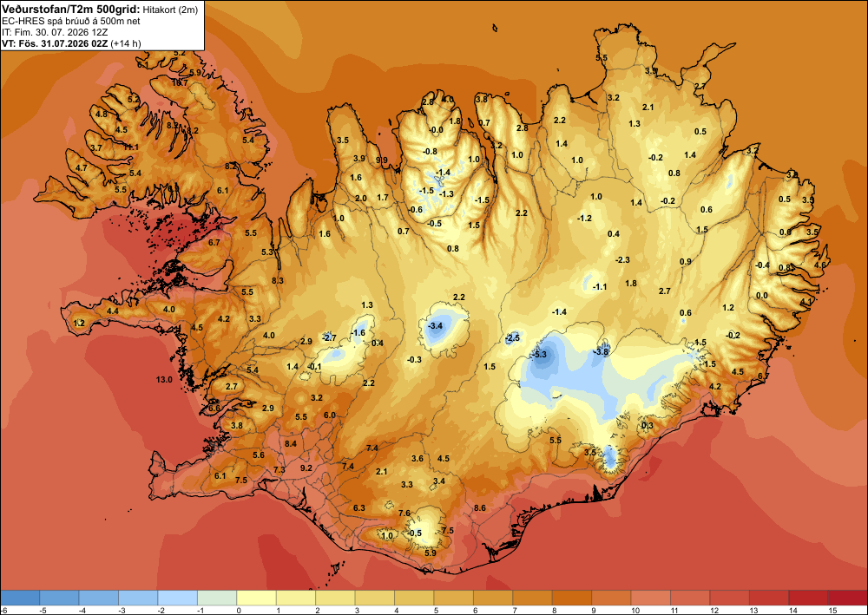Click the -5.3 glacier temperature value
Viewport: 868px width, 615px height.
tap(539, 354)
